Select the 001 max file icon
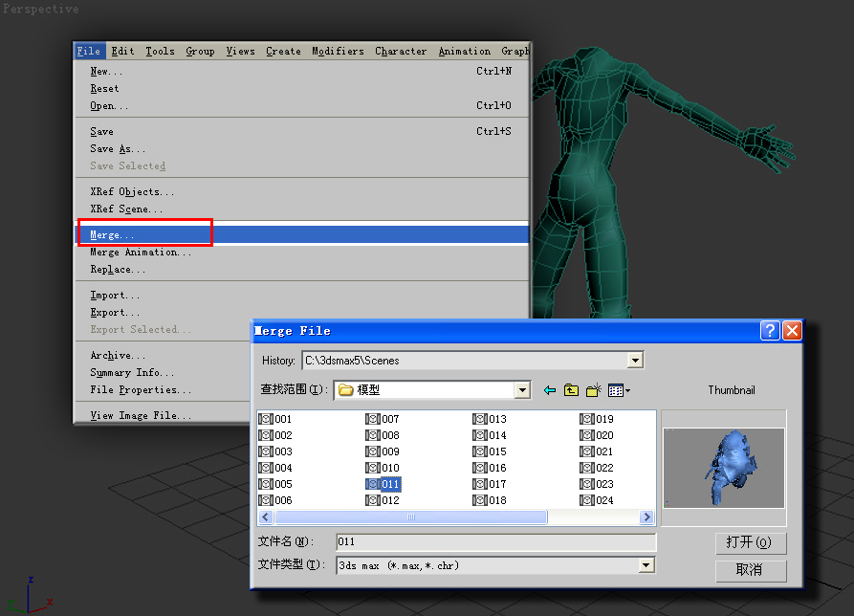This screenshot has width=854, height=616. pyautogui.click(x=266, y=419)
